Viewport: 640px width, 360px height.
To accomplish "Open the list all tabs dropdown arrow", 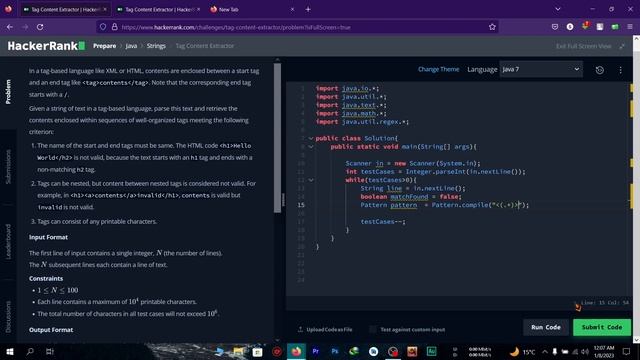I will coord(558,9).
